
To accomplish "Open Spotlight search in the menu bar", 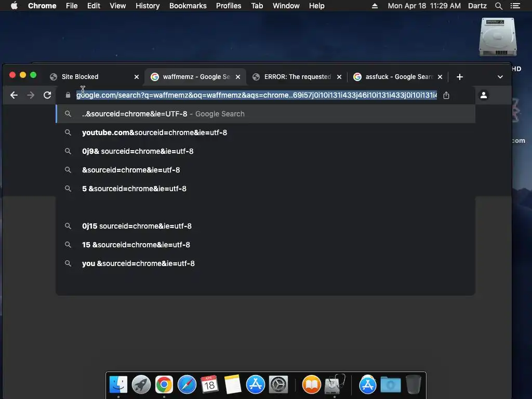I will click(x=498, y=6).
